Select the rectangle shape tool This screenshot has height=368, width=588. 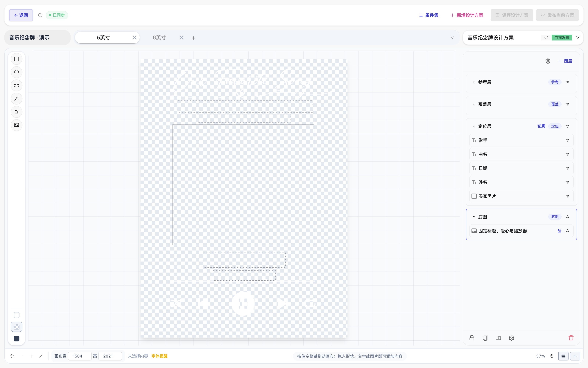pos(17,59)
